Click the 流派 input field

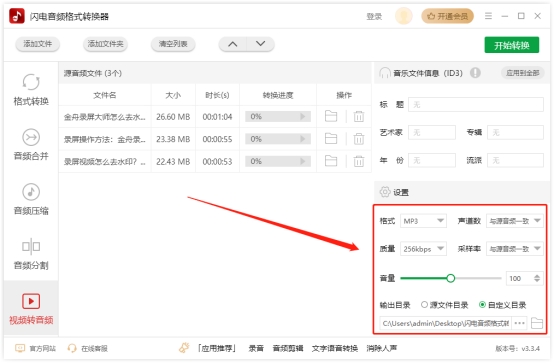tap(515, 160)
